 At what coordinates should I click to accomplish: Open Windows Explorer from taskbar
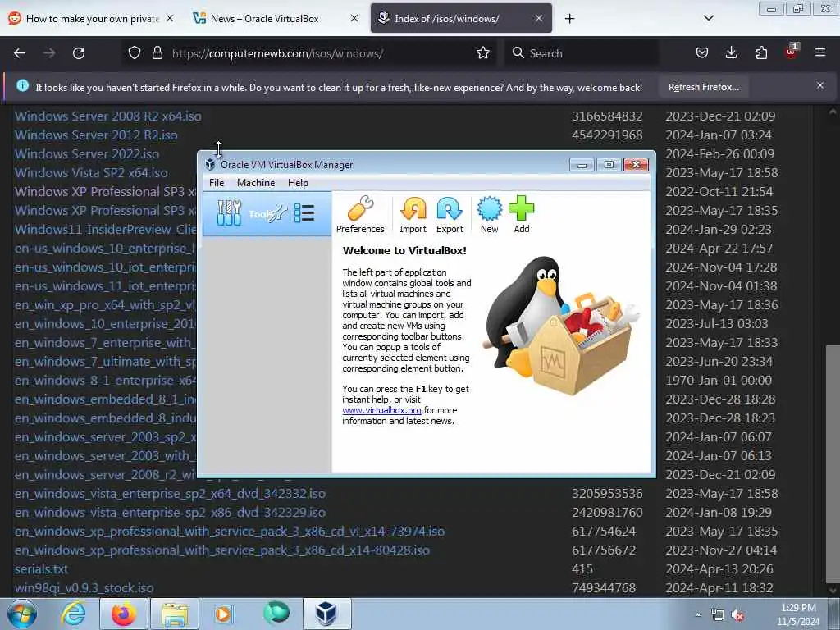click(175, 614)
